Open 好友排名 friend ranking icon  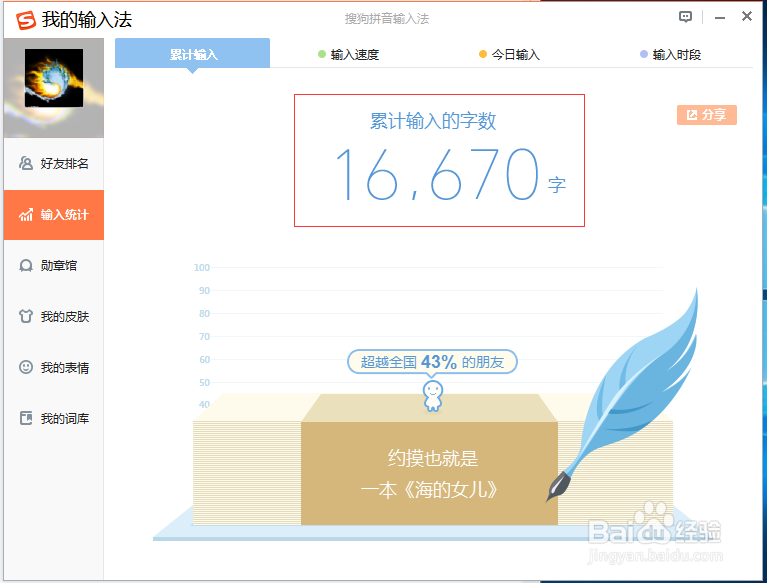(25, 163)
